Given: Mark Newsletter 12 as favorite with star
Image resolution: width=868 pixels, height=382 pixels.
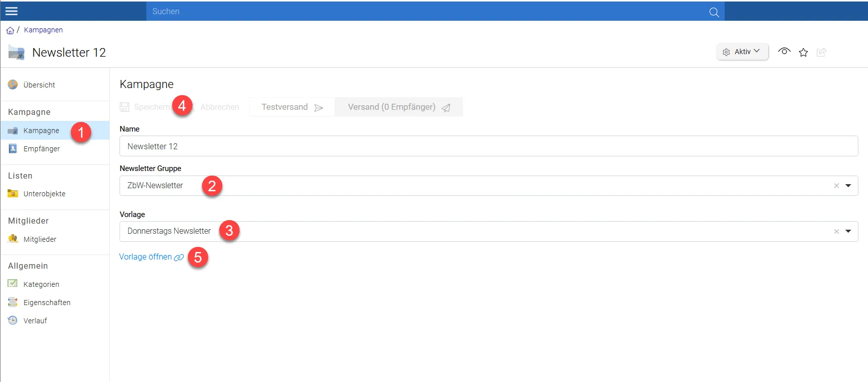Looking at the screenshot, I should (803, 52).
